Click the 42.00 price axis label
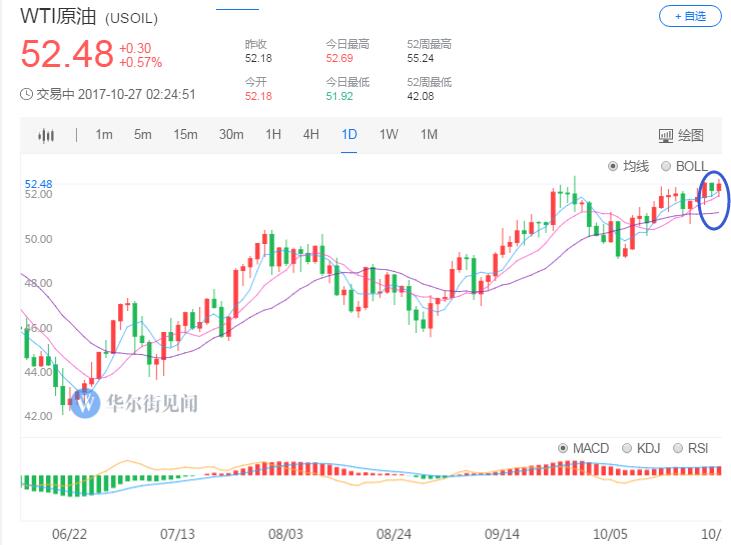Viewport: 731px width, 545px height. (38, 416)
